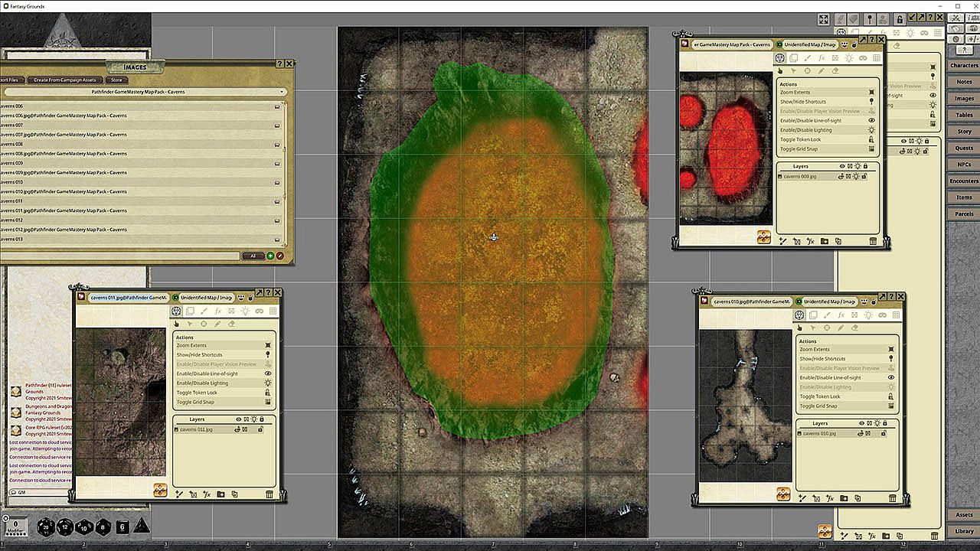
Task: Select caverns 010.jpg tab in lower-right window
Action: 752,302
